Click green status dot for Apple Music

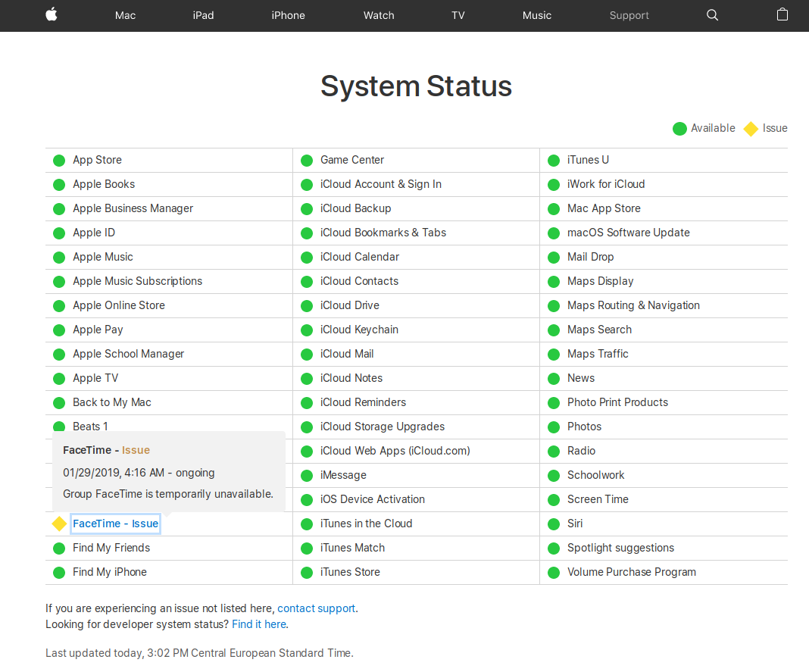(59, 258)
